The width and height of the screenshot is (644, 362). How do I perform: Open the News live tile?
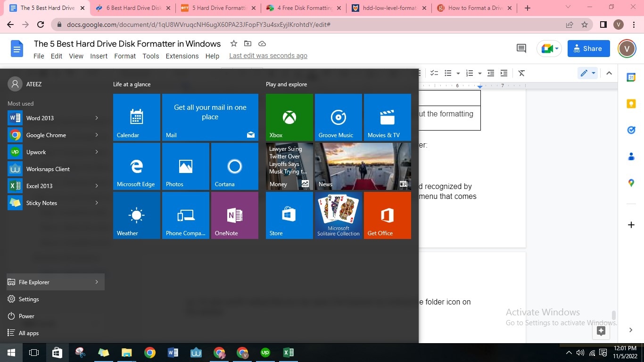[x=363, y=166]
